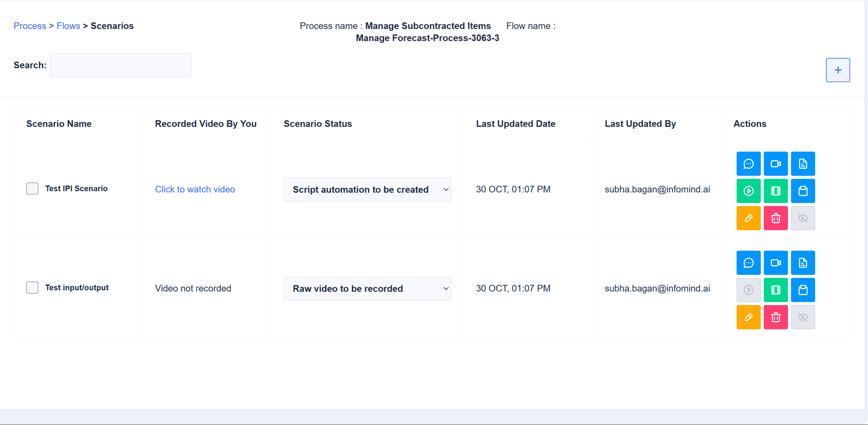
Task: Delete Test input/output scenario with trash icon
Action: tap(776, 317)
